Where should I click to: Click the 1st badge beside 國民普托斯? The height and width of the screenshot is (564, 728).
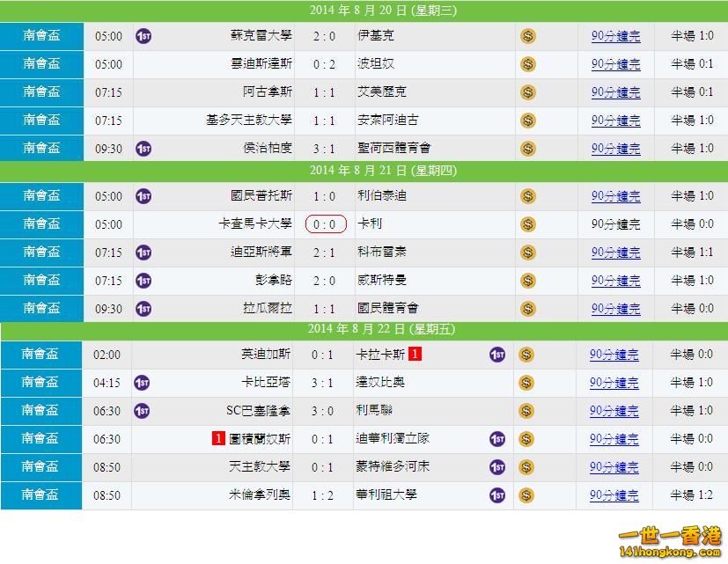[143, 196]
